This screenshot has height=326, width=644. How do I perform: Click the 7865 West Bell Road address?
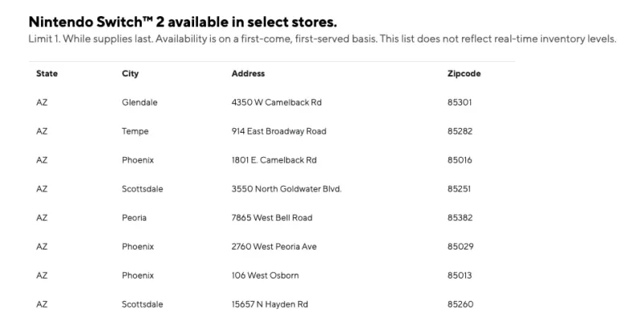tap(271, 218)
